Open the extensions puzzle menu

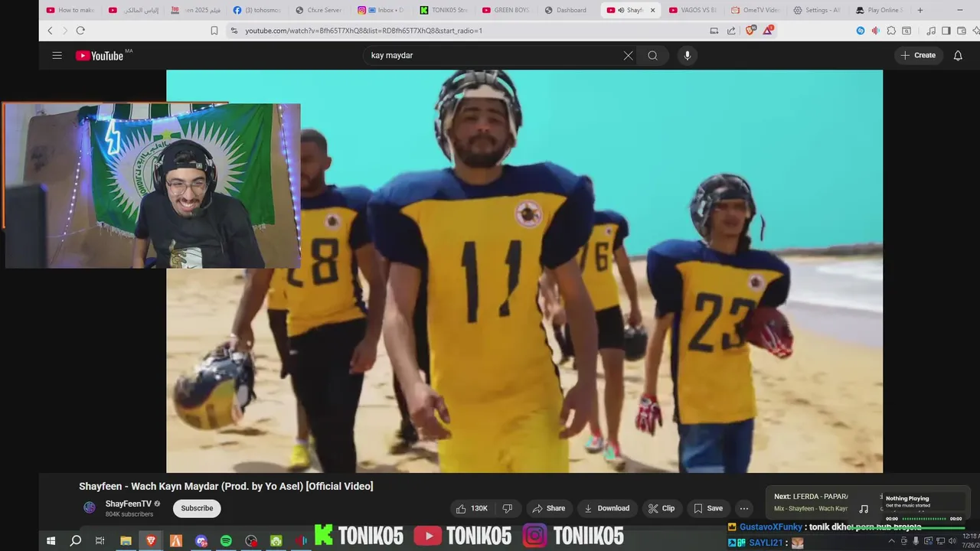tap(891, 31)
